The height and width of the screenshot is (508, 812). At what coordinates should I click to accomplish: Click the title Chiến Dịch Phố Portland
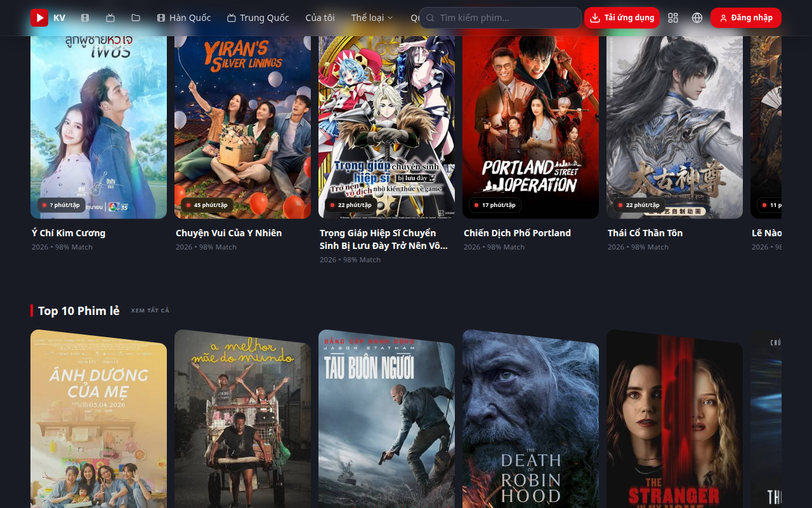coord(517,233)
